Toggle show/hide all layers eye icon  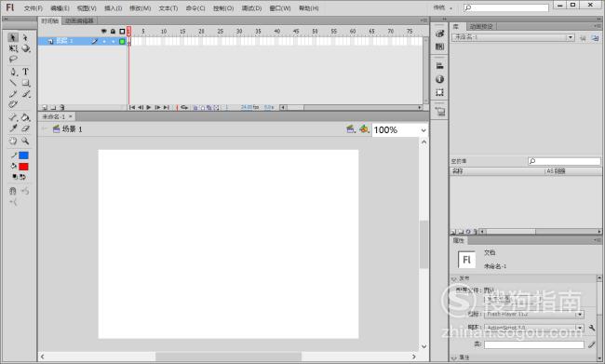click(104, 32)
